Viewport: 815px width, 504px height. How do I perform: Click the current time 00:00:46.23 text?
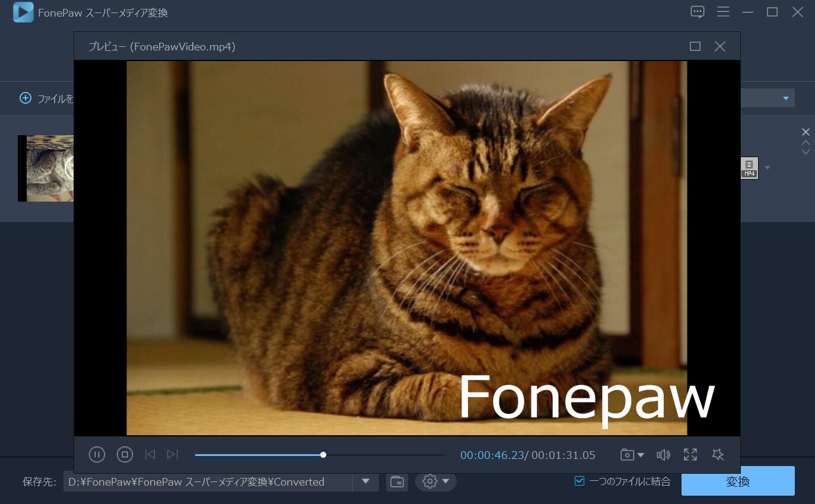pos(492,455)
